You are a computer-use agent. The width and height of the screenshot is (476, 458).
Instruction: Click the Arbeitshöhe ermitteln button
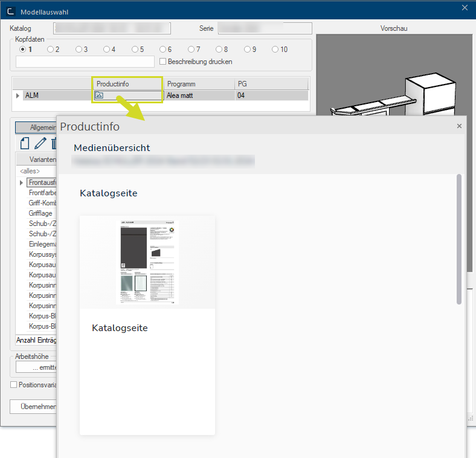(x=36, y=367)
